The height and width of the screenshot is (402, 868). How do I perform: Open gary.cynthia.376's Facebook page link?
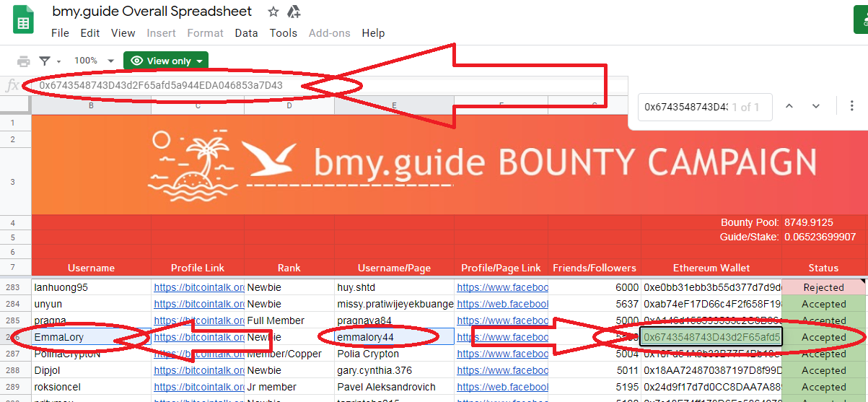(x=502, y=370)
